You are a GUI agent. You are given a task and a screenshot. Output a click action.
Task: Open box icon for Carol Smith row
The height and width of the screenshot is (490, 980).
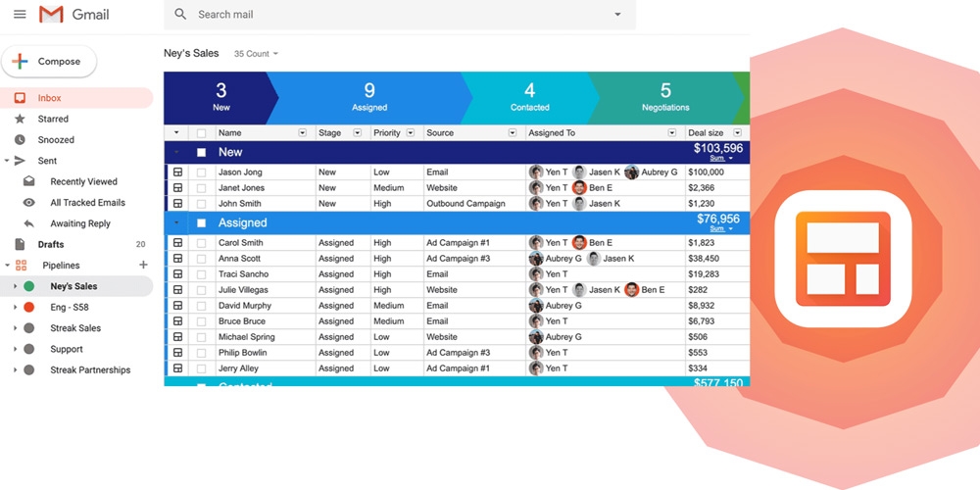pos(177,243)
